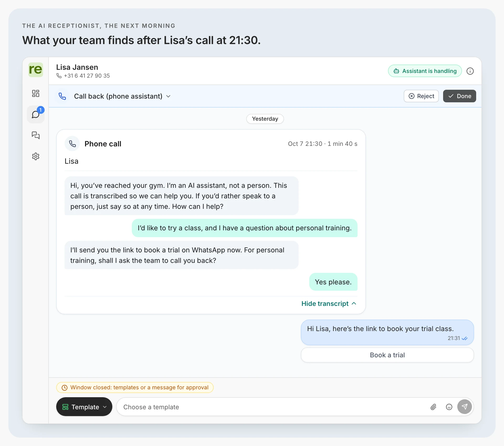This screenshot has height=446, width=504.
Task: Click the 'Lisa Jansen' contact name
Action: click(77, 67)
